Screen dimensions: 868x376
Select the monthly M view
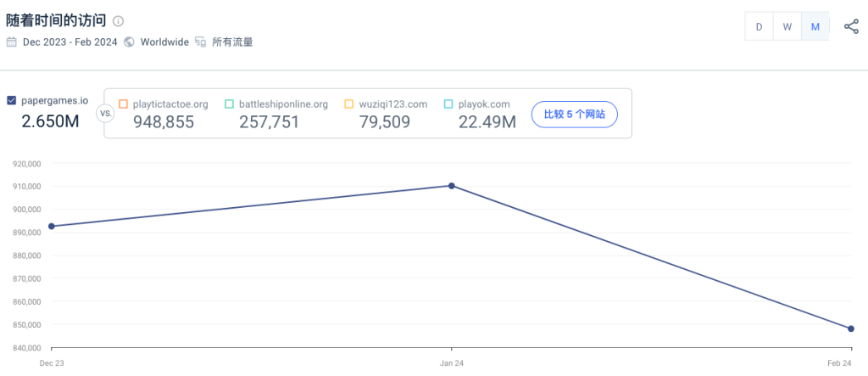pyautogui.click(x=815, y=26)
